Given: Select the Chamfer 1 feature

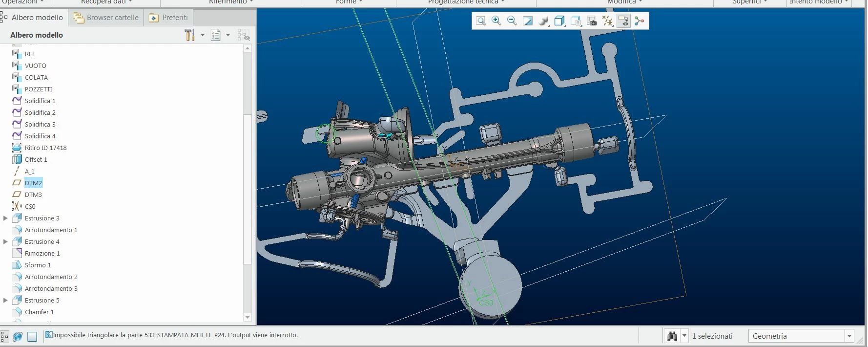Looking at the screenshot, I should tap(39, 312).
